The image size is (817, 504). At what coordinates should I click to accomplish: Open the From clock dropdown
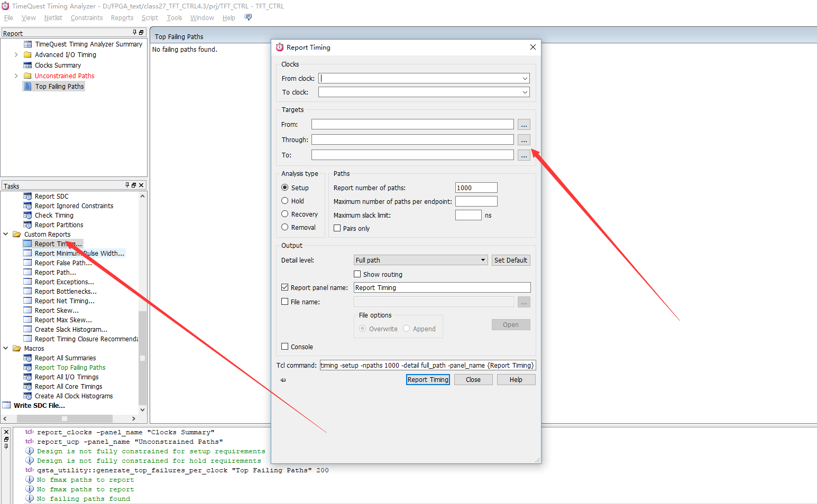pyautogui.click(x=525, y=78)
